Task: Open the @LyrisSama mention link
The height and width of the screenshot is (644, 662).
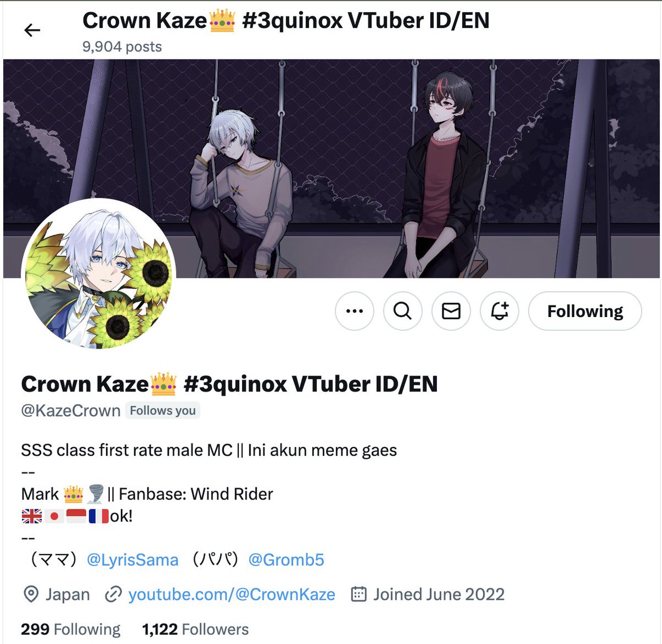Action: click(132, 560)
